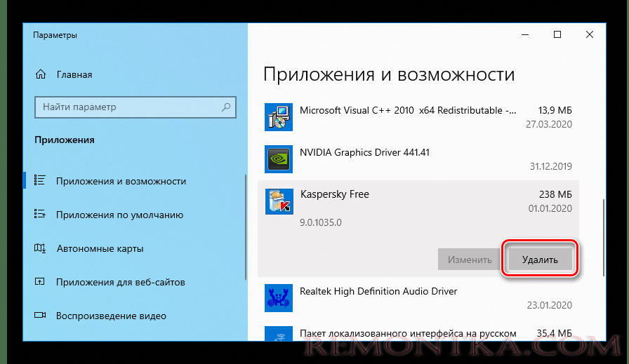
Task: Go to Главная settings home
Action: tap(74, 74)
